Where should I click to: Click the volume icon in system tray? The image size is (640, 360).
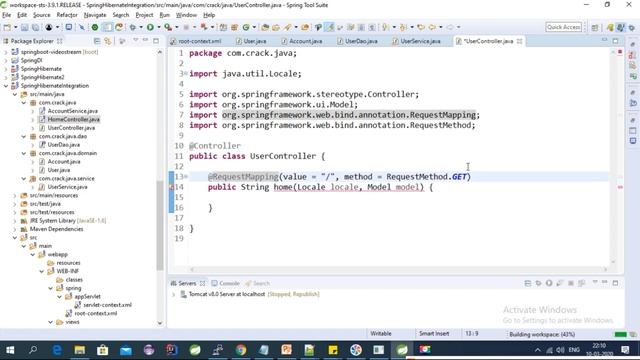click(560, 350)
